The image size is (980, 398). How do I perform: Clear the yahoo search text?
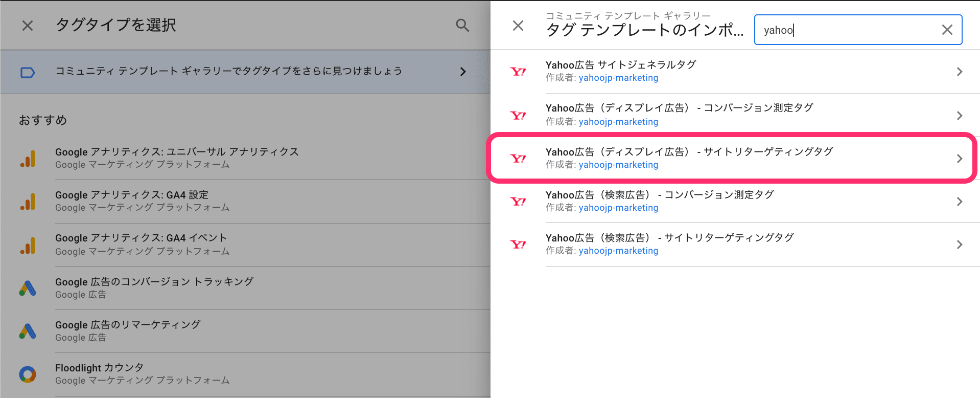[x=947, y=30]
